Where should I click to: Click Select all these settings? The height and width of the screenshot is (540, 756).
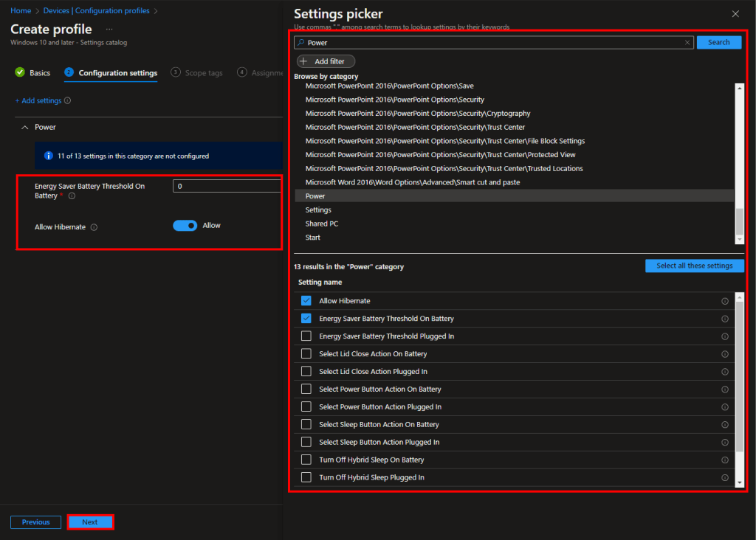coord(694,266)
